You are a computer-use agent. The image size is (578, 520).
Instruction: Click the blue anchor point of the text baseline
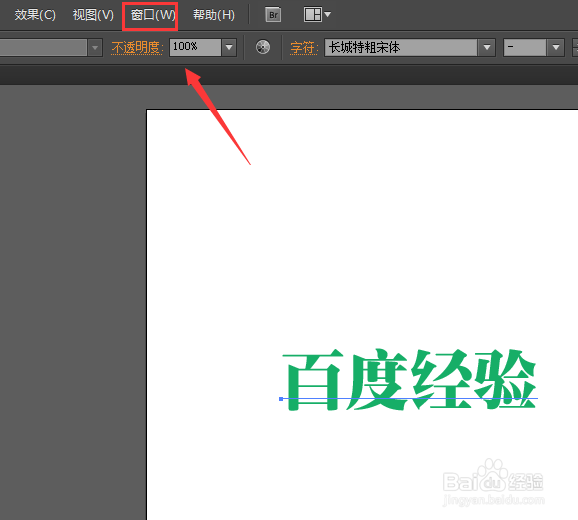click(x=281, y=399)
